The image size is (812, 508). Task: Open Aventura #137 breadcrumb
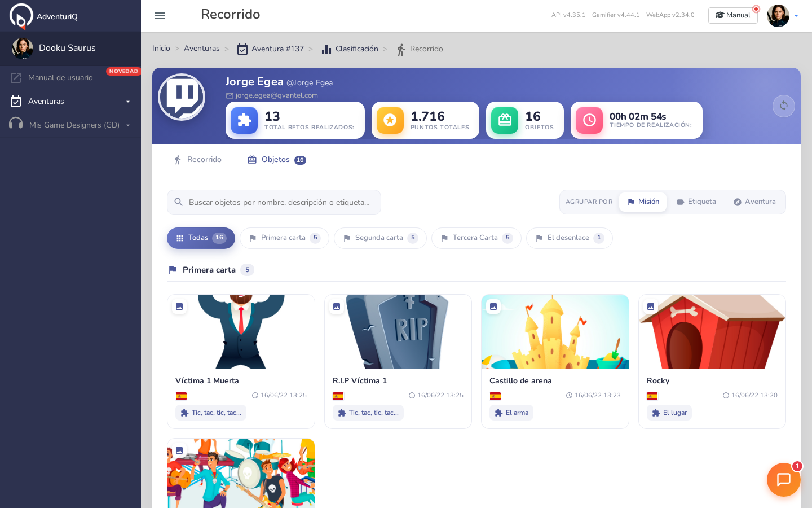tap(271, 49)
